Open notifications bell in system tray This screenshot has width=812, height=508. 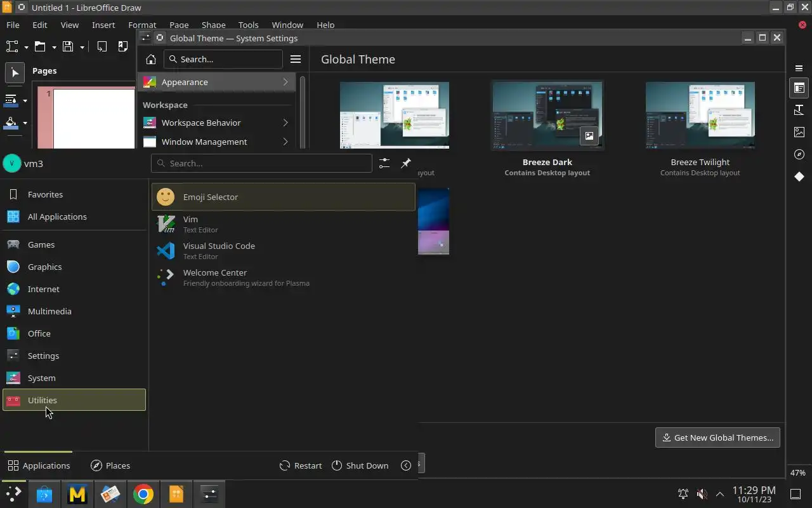click(683, 493)
